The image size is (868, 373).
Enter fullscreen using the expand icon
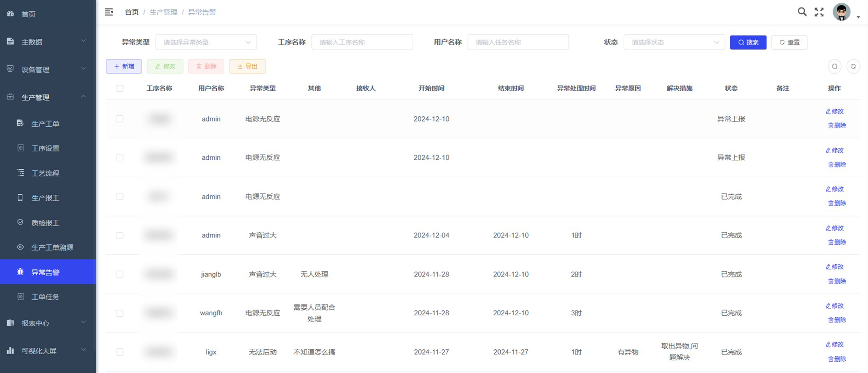819,12
